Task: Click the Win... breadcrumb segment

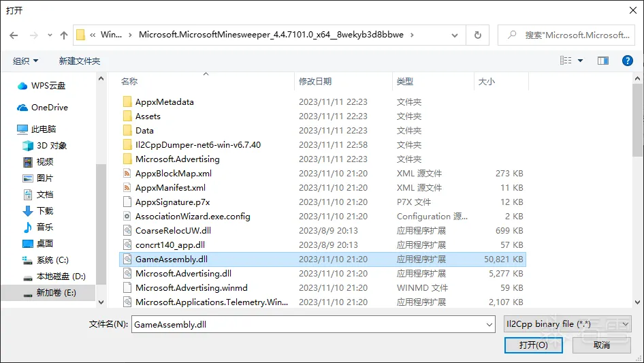Action: point(111,35)
